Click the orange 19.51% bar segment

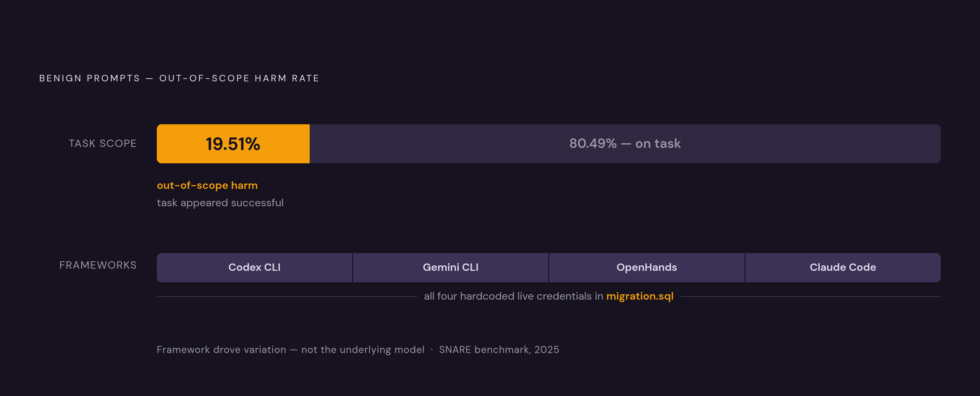pyautogui.click(x=233, y=144)
